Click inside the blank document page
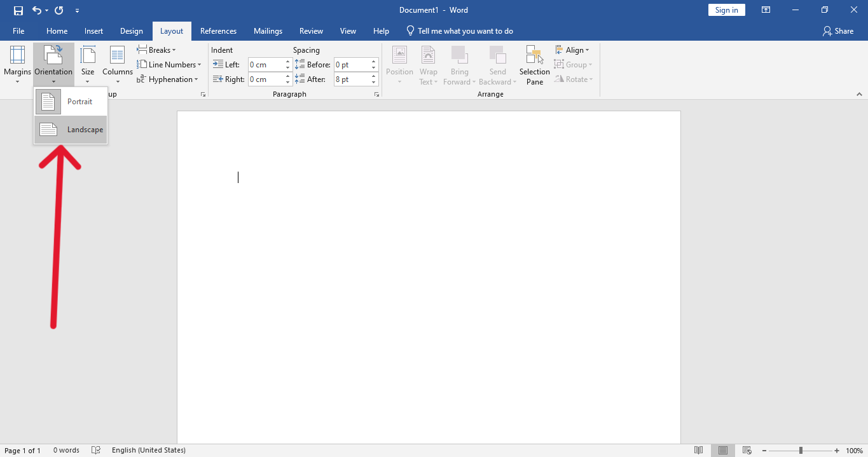This screenshot has width=868, height=457. [x=429, y=277]
